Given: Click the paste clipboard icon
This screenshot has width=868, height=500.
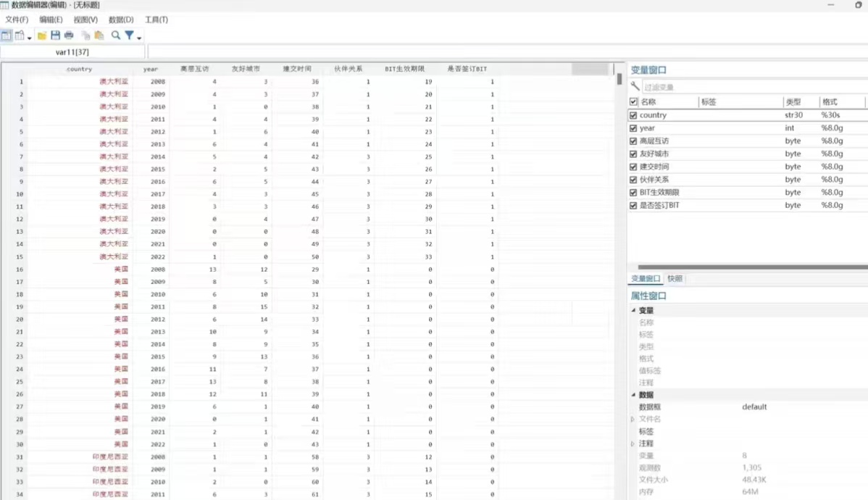Looking at the screenshot, I should (x=99, y=36).
